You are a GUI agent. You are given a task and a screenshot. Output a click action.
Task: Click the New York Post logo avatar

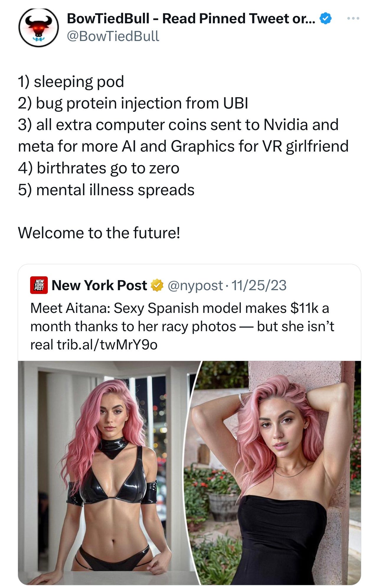coord(39,285)
